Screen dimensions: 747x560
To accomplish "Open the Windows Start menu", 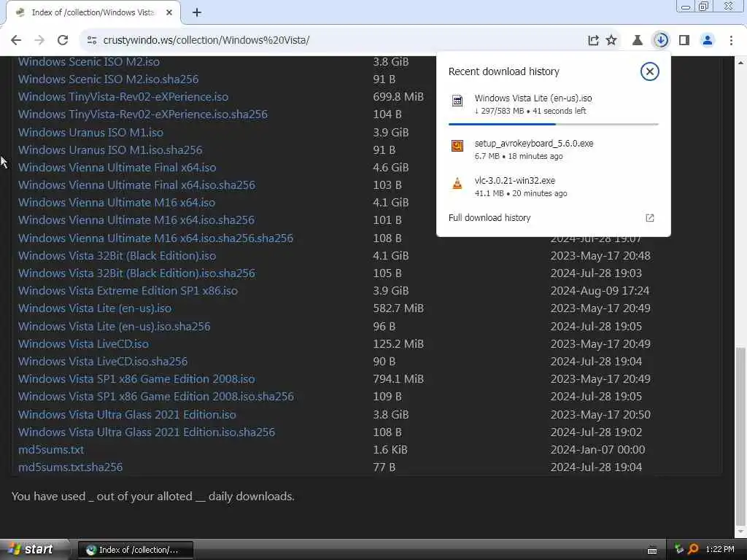I will click(34, 550).
